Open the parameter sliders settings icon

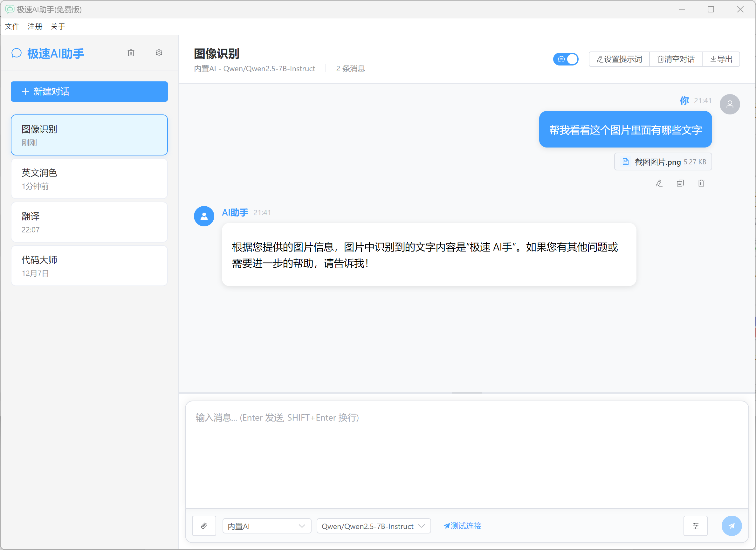pos(695,526)
